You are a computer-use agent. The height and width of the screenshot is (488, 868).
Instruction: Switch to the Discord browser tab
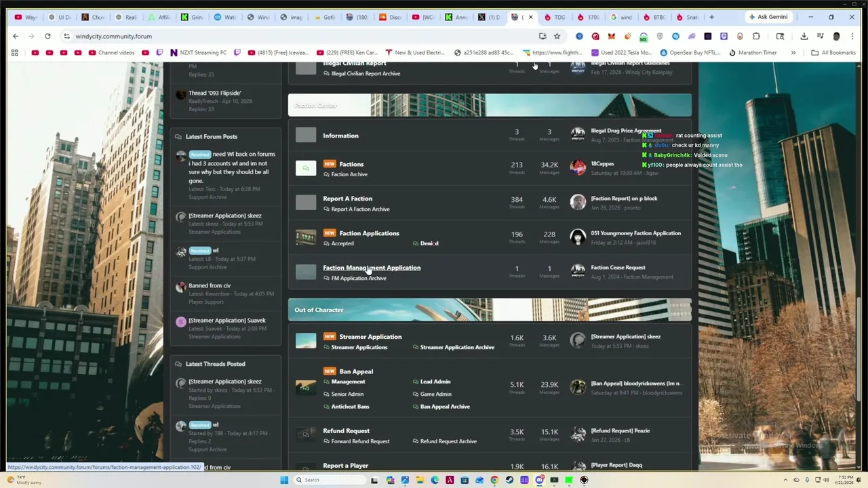coord(391,17)
